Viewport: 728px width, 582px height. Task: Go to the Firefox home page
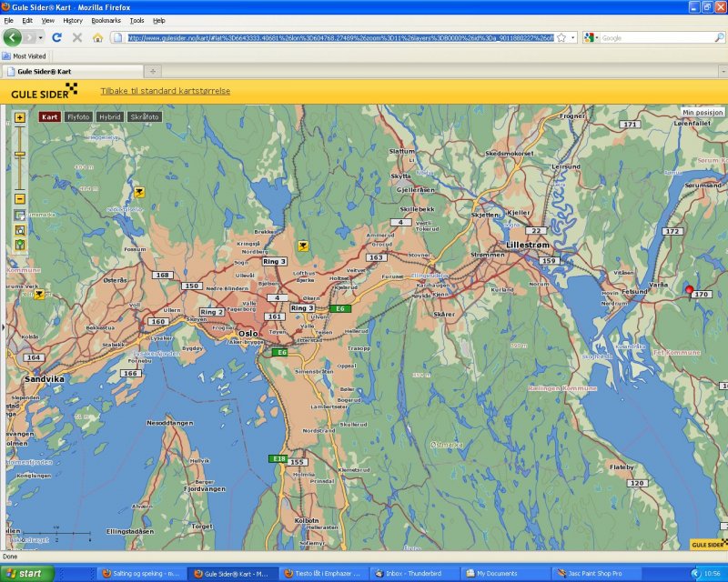coord(97,37)
